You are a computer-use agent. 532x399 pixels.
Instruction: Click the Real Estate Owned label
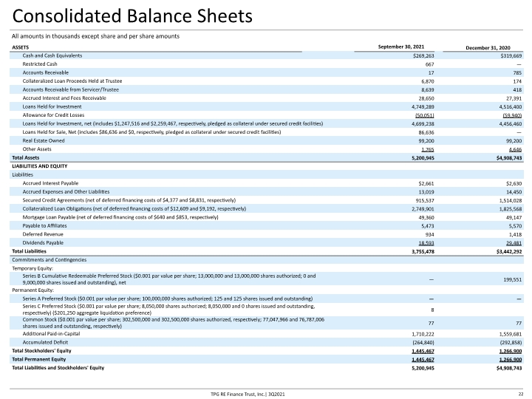pyautogui.click(x=44, y=140)
